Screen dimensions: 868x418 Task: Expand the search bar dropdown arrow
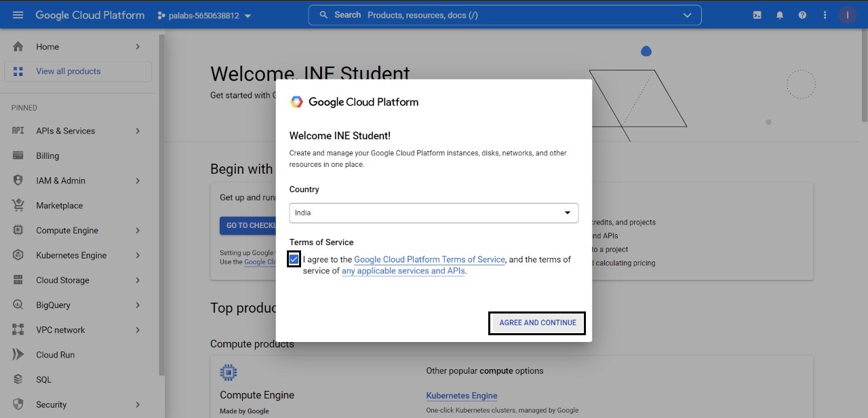688,15
